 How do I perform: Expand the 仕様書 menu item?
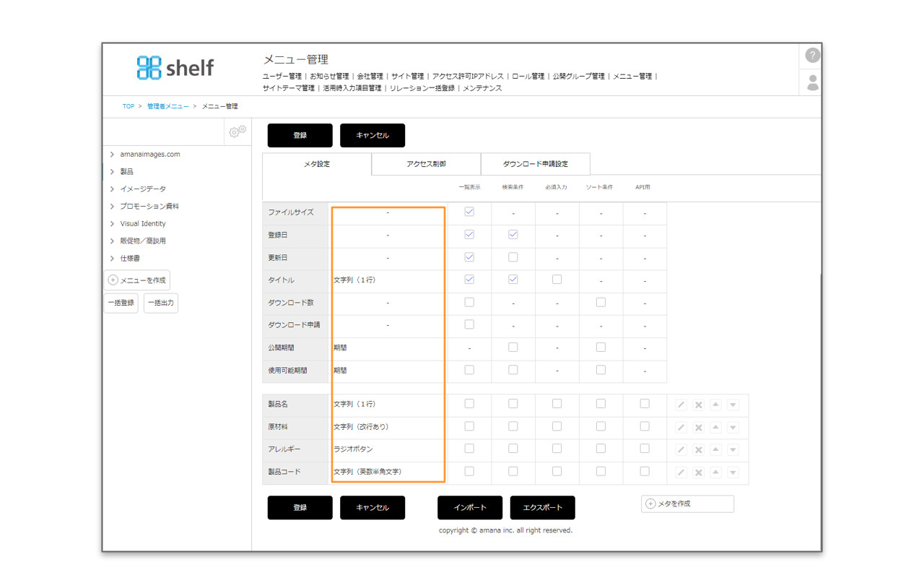[x=113, y=258]
